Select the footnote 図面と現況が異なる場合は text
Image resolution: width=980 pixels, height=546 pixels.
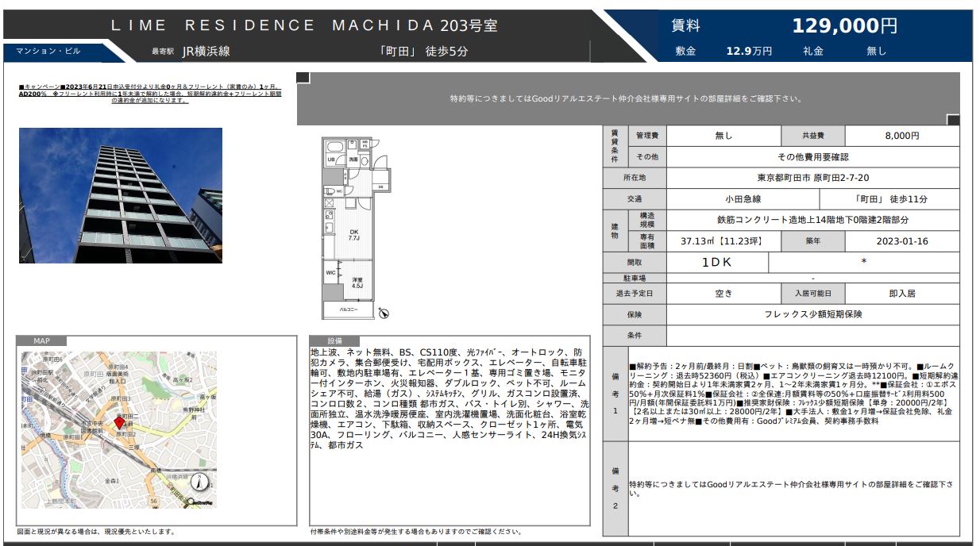coord(96,533)
